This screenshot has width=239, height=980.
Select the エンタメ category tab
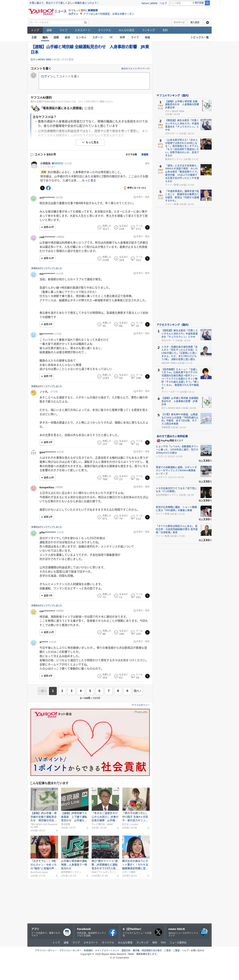[81, 37]
